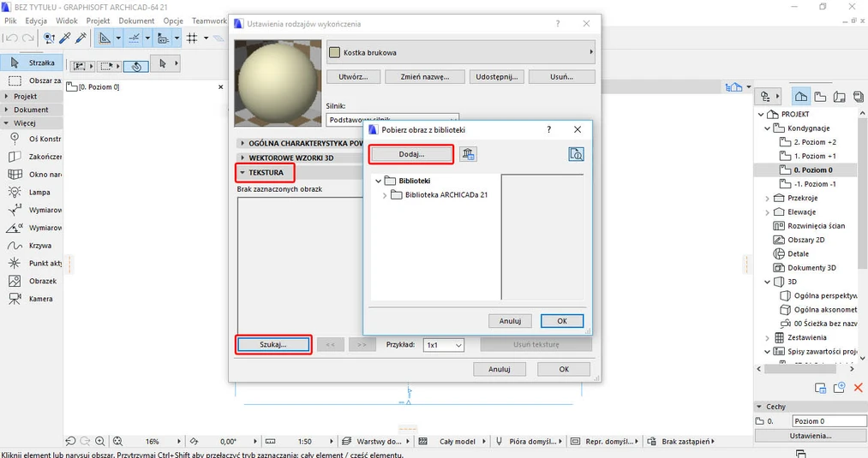This screenshot has width=868, height=458.
Task: Open the Opcje menu
Action: point(173,21)
